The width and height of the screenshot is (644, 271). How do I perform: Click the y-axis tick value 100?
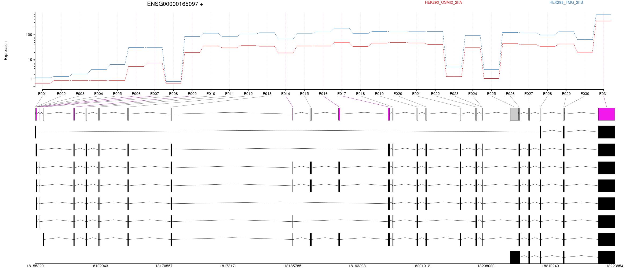29,35
